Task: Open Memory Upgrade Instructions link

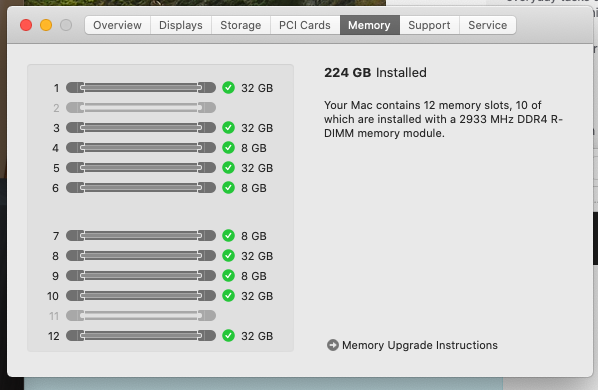Action: coord(420,345)
